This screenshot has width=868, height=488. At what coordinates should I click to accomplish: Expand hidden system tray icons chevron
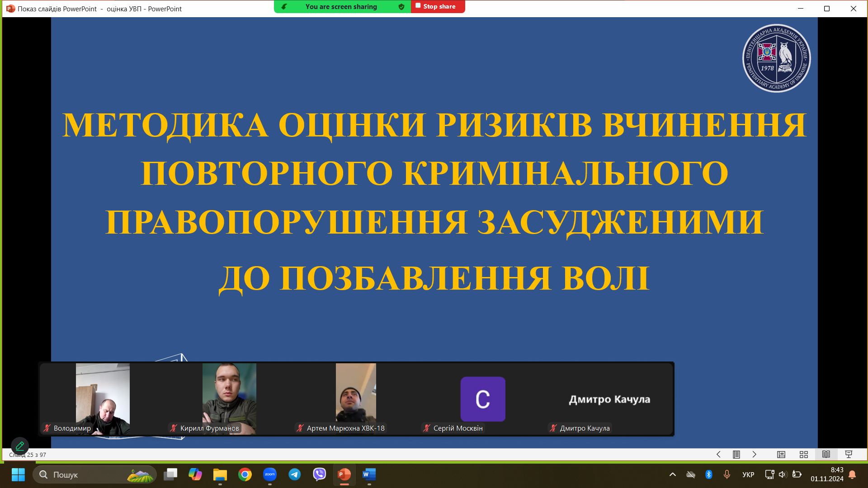[673, 474]
